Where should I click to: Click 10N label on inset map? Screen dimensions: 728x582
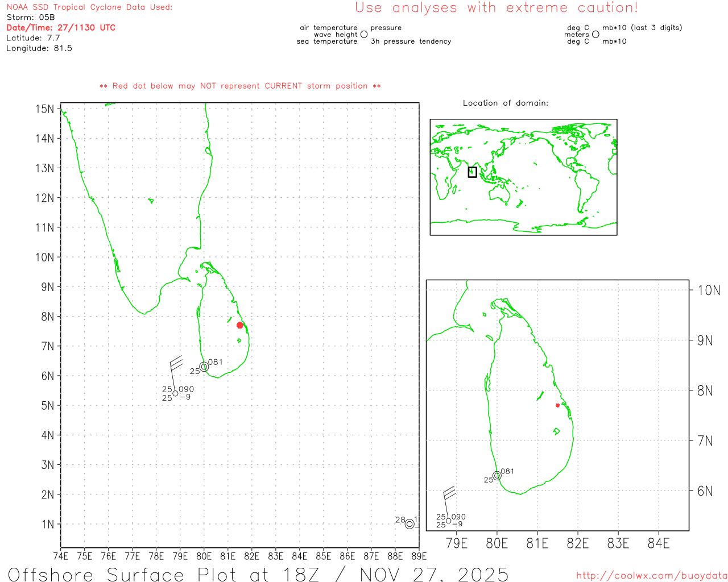[709, 290]
